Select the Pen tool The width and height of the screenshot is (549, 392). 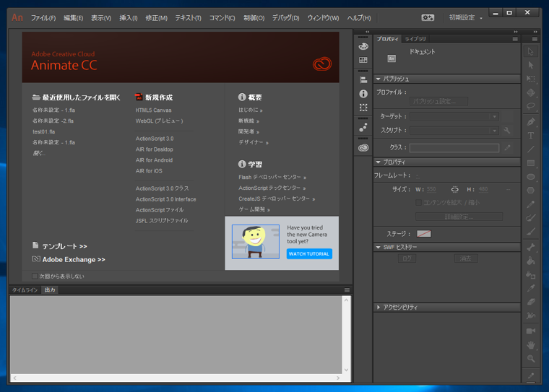pos(531,122)
